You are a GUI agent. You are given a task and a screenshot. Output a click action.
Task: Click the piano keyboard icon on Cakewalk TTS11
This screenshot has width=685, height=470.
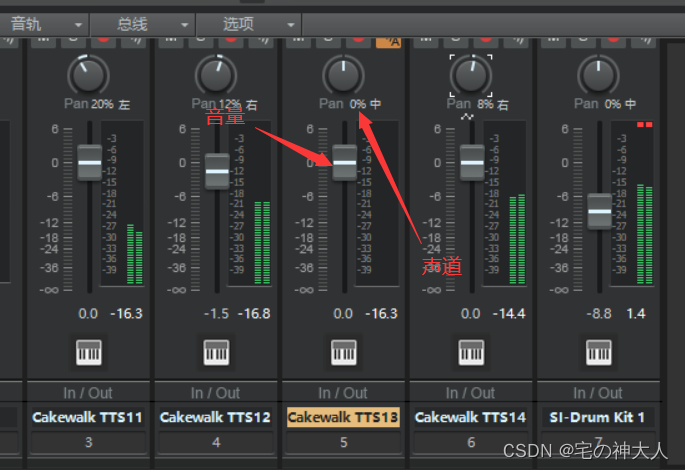coord(89,352)
